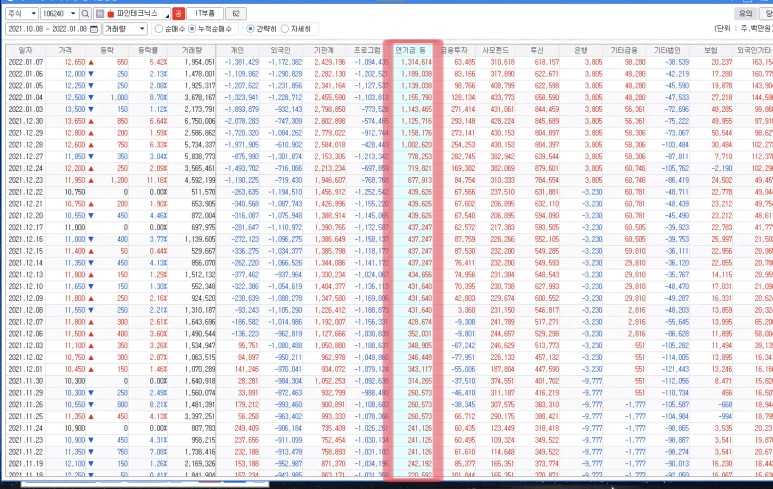Select the 순매수 radio button

(x=159, y=29)
